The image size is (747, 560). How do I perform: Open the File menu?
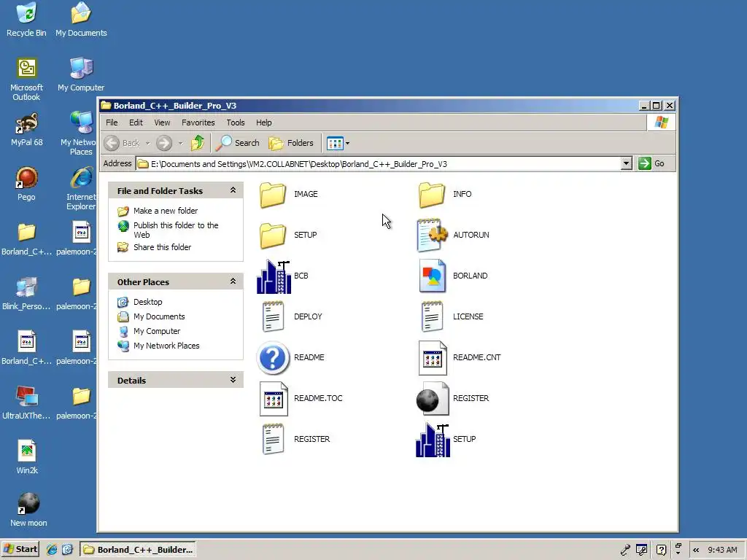pos(112,122)
